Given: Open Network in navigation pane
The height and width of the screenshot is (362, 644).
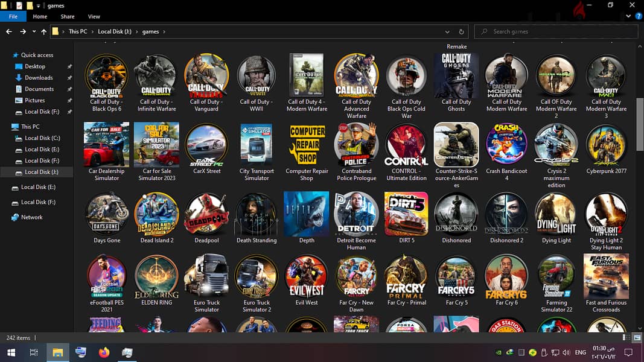Looking at the screenshot, I should pyautogui.click(x=31, y=217).
